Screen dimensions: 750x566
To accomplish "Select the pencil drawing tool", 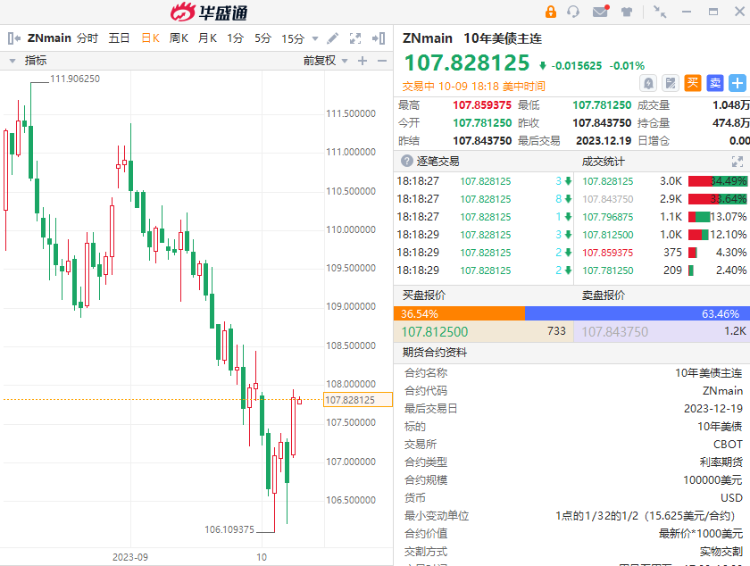I will pyautogui.click(x=333, y=38).
